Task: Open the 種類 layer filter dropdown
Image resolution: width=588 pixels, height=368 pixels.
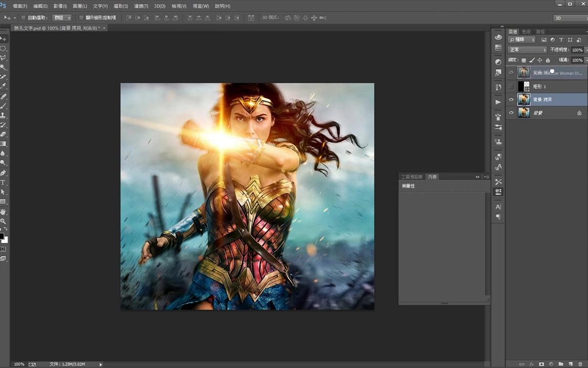Action: click(x=522, y=40)
